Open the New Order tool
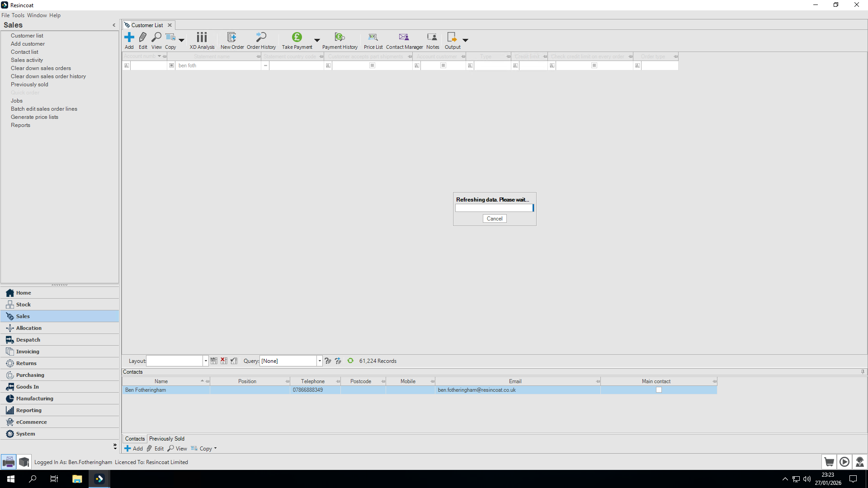868x488 pixels. click(232, 38)
